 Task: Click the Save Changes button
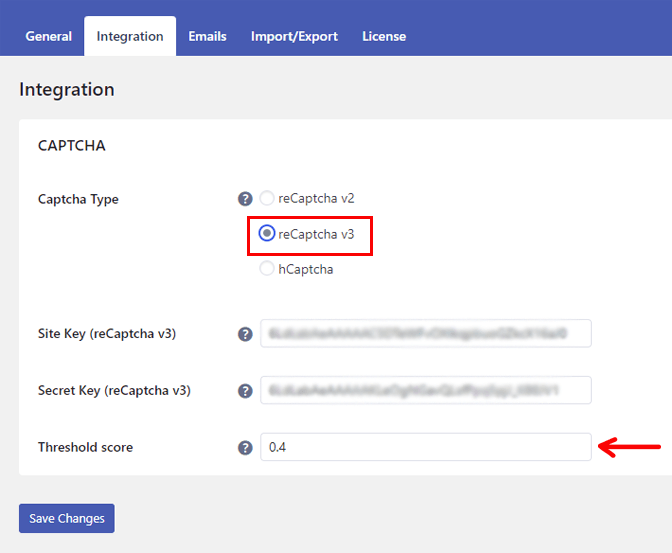(67, 518)
